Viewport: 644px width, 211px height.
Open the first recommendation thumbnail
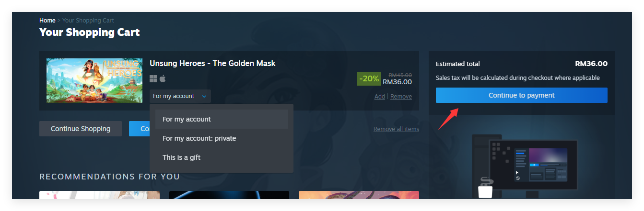[x=99, y=195]
